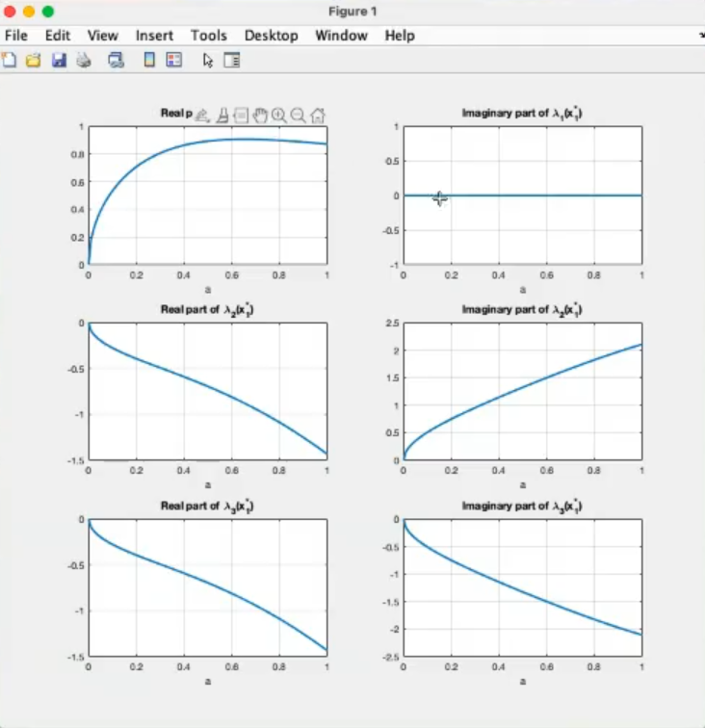The height and width of the screenshot is (728, 705).
Task: Toggle the Pan hand tool
Action: pyautogui.click(x=260, y=116)
